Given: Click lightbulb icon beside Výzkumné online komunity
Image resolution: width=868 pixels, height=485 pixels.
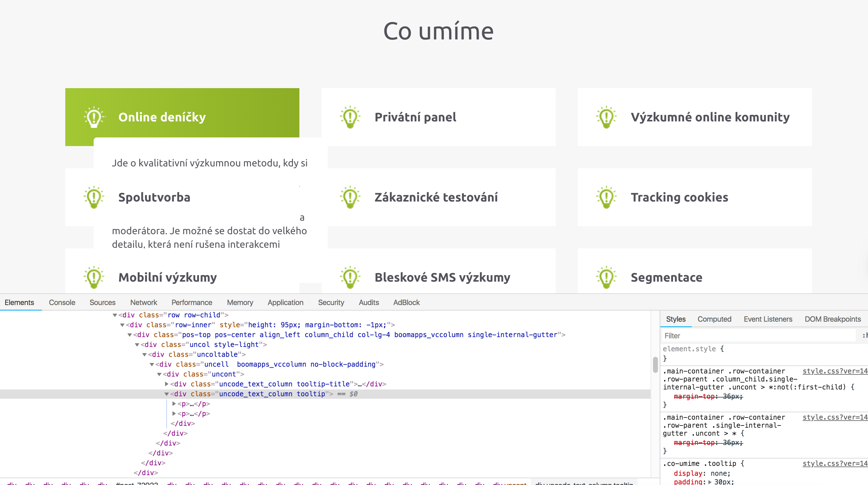Looking at the screenshot, I should [606, 117].
